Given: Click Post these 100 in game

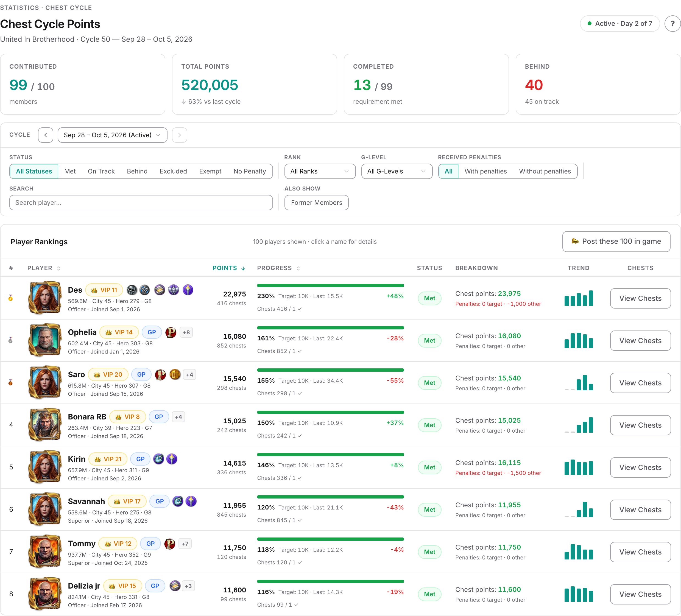Looking at the screenshot, I should click(x=616, y=242).
